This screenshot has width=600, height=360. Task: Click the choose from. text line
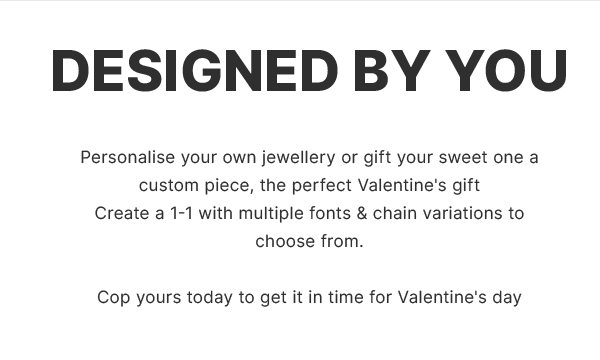coord(309,241)
